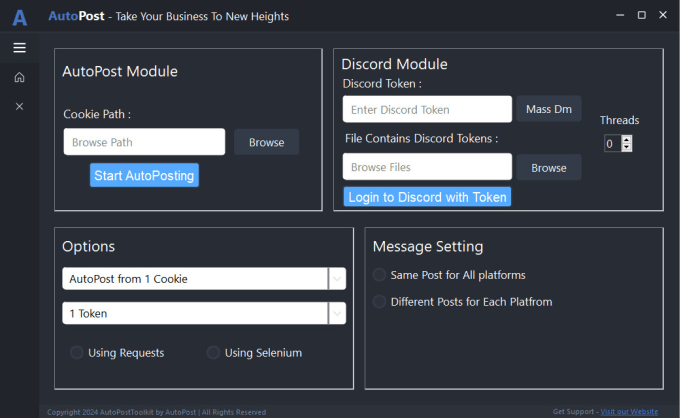Click the Threads number box

point(613,144)
